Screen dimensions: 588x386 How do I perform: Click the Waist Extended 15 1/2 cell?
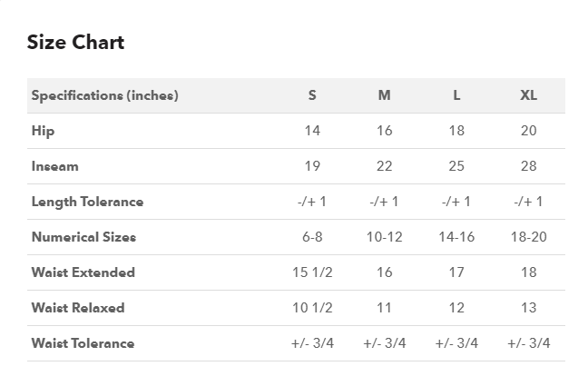click(312, 272)
